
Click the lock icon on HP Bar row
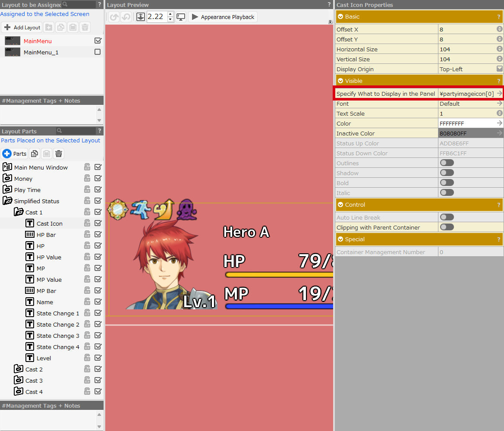[x=87, y=235]
